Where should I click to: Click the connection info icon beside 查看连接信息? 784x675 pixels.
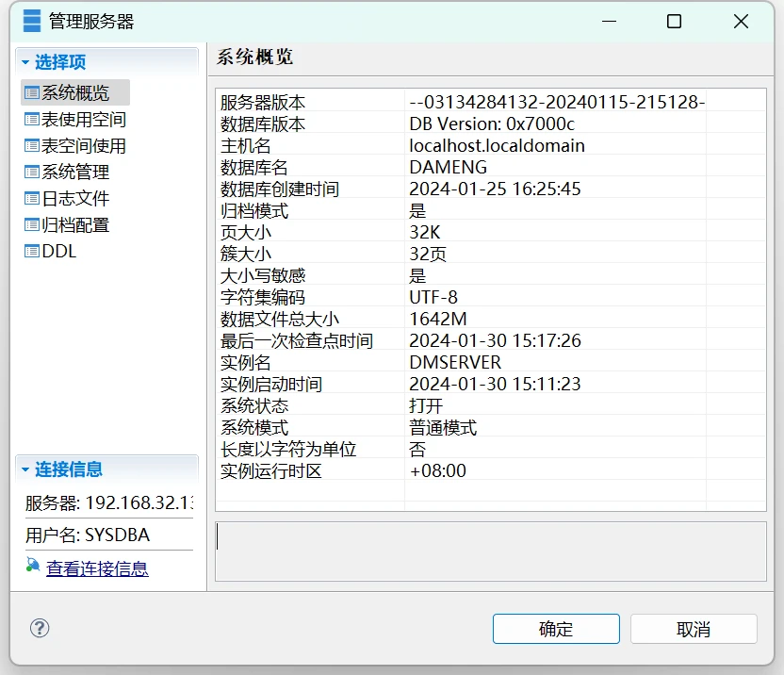(x=33, y=566)
